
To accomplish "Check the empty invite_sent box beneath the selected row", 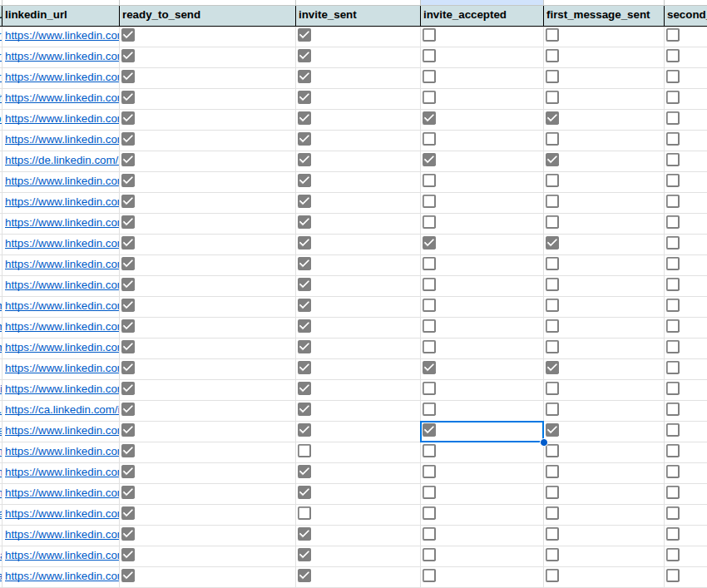I will 304,451.
